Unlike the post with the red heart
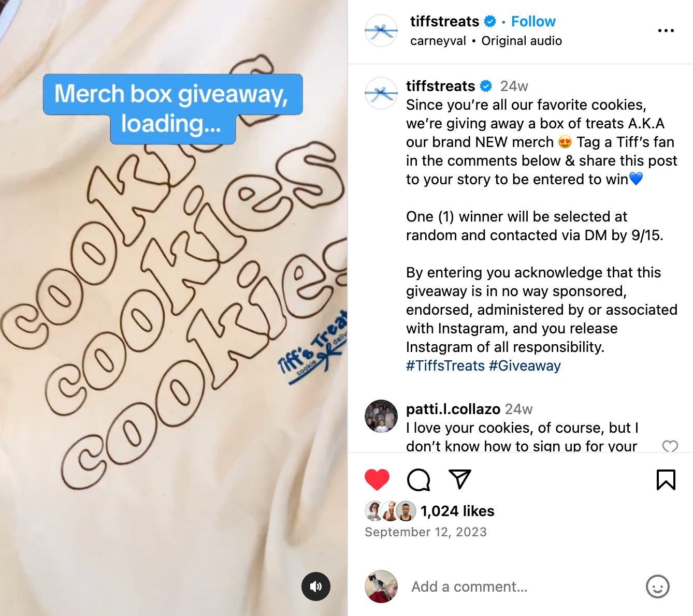The width and height of the screenshot is (693, 616). (377, 480)
